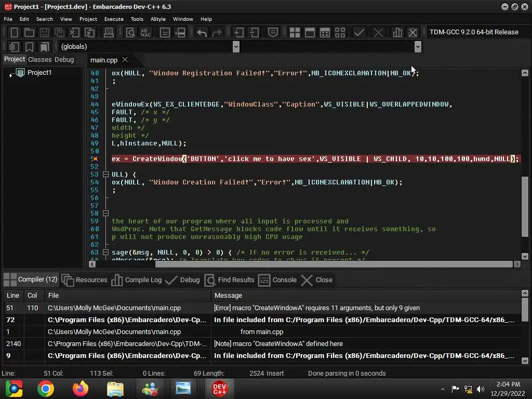Image resolution: width=532 pixels, height=399 pixels.
Task: Click the Print toolbar icon
Action: (x=109, y=33)
